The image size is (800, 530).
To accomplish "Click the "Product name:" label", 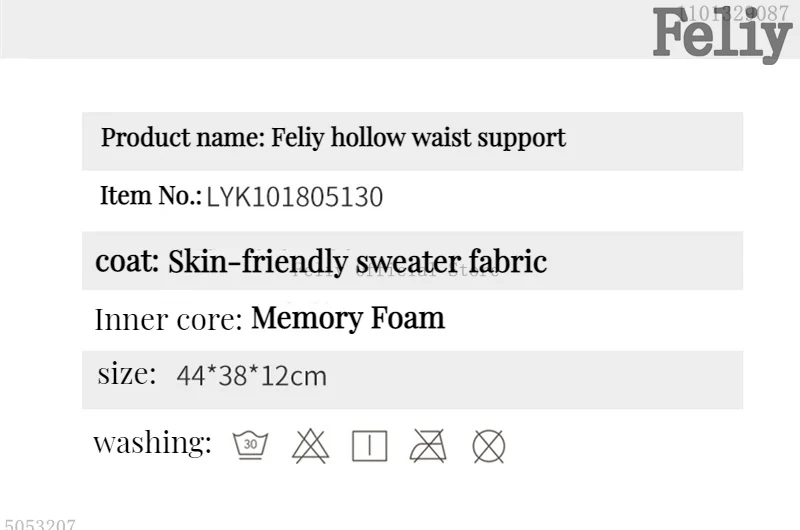I will click(x=183, y=138).
